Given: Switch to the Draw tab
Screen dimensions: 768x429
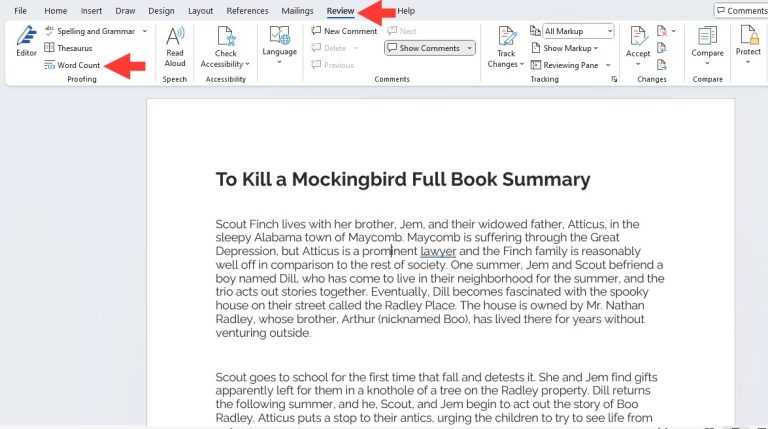Looking at the screenshot, I should pos(125,10).
